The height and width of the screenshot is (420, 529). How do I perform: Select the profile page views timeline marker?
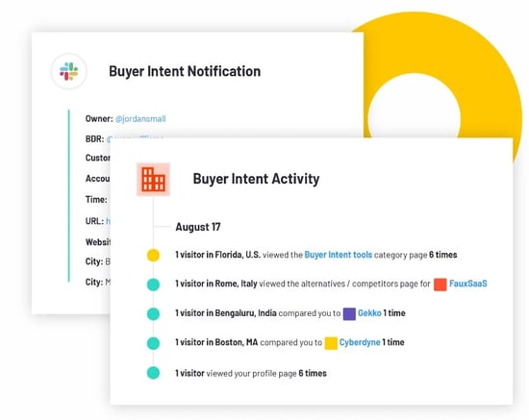(153, 373)
